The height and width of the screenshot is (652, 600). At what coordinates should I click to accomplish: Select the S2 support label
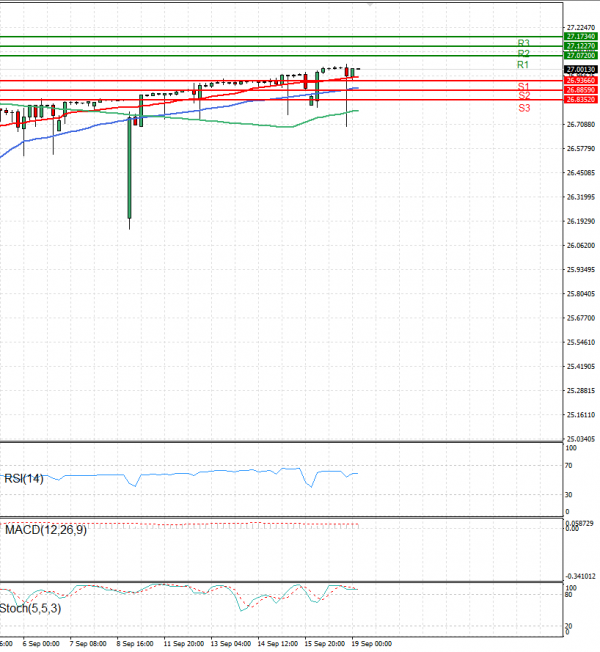523,95
